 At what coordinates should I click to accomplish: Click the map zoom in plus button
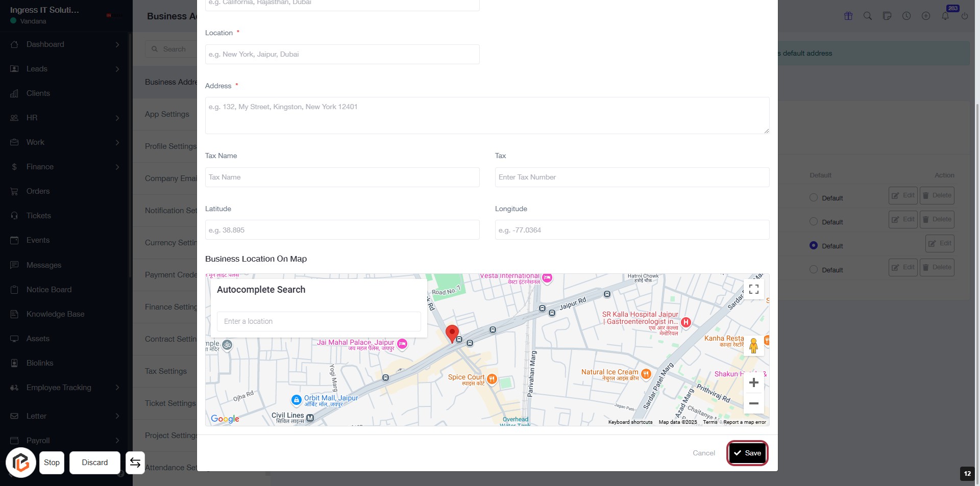(753, 382)
